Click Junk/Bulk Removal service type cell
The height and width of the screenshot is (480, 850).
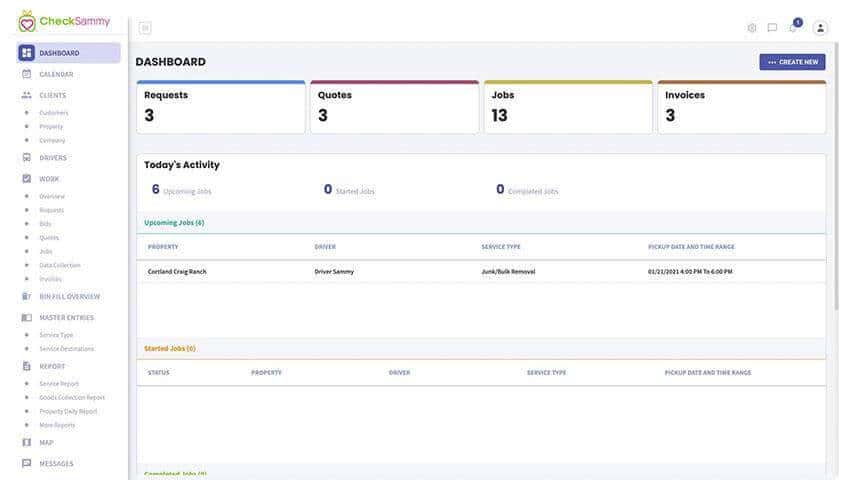pyautogui.click(x=508, y=272)
